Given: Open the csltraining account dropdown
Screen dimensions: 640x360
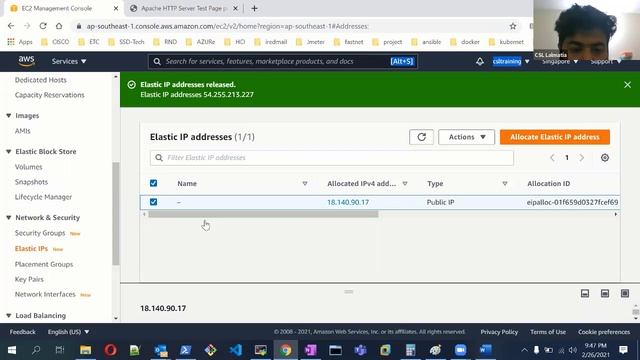Looking at the screenshot, I should click(511, 61).
